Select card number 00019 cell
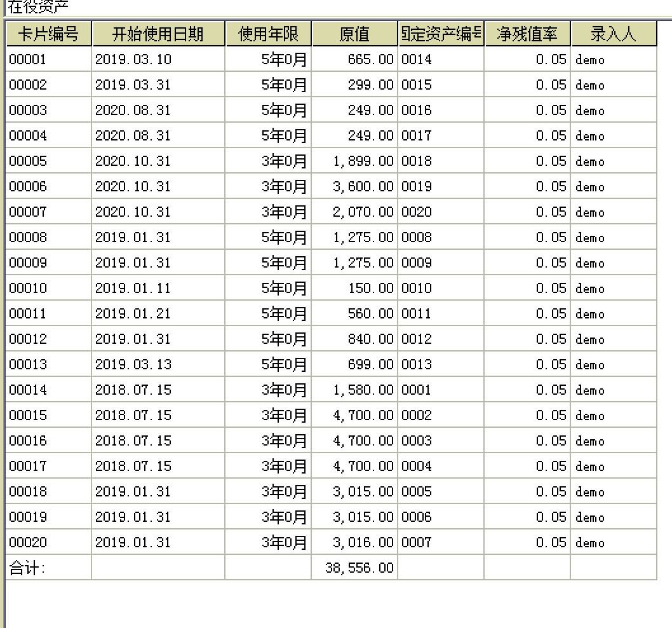 pyautogui.click(x=48, y=517)
